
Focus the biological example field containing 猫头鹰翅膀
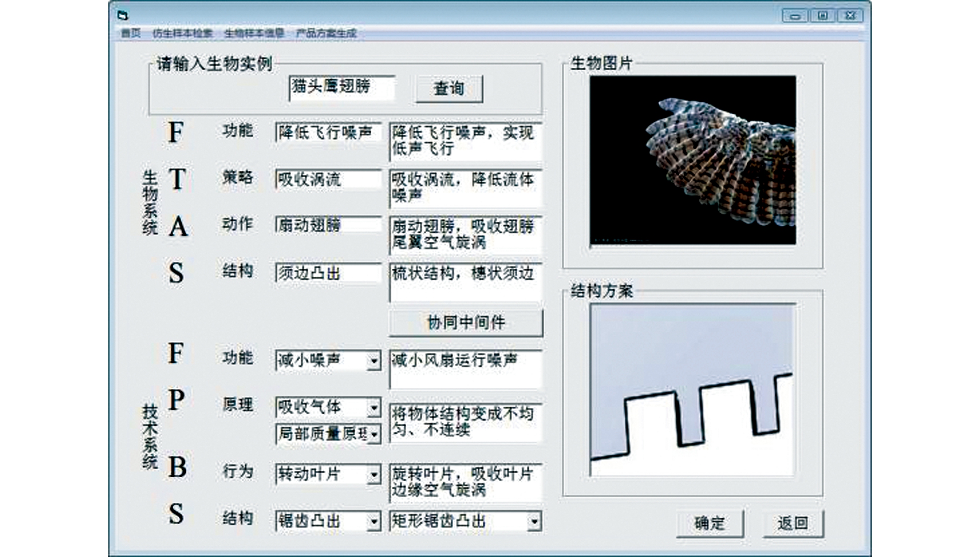coord(342,88)
